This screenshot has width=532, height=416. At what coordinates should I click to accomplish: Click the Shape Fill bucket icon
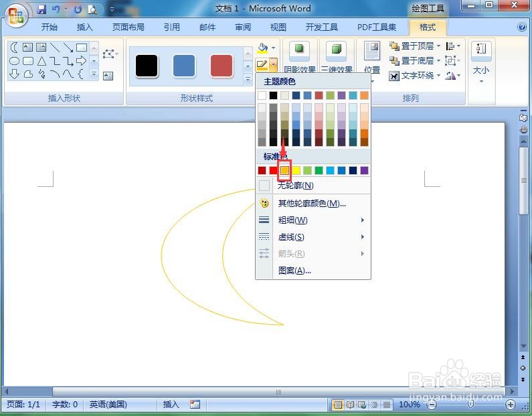(x=262, y=48)
